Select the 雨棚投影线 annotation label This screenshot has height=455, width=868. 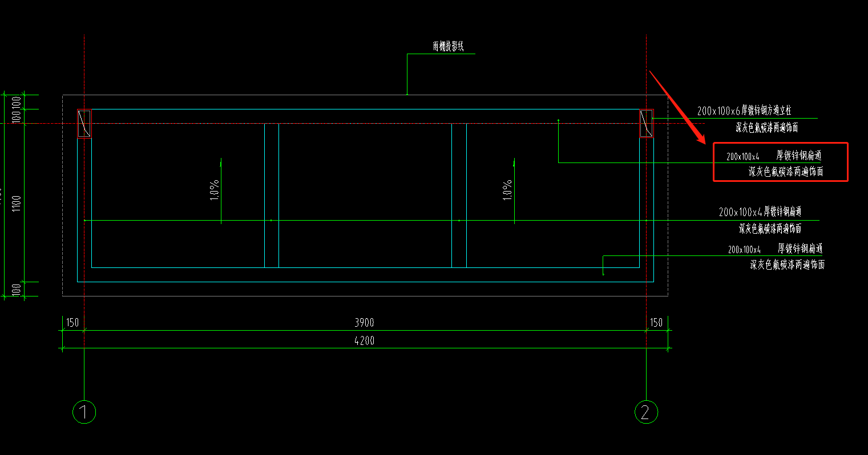pyautogui.click(x=448, y=47)
